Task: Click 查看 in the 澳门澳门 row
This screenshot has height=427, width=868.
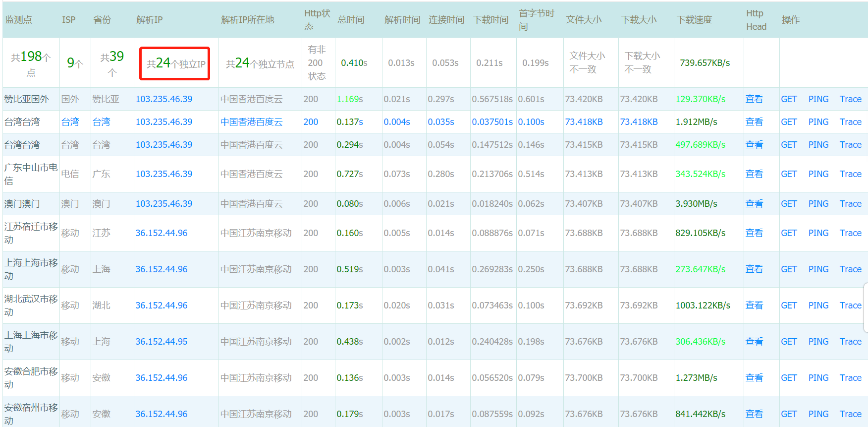Action: [x=754, y=204]
